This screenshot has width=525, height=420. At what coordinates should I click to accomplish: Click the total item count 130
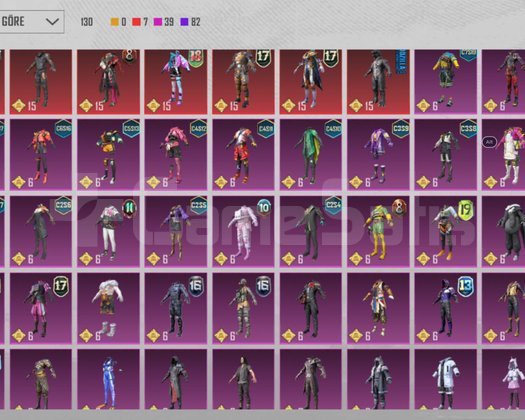pyautogui.click(x=87, y=22)
